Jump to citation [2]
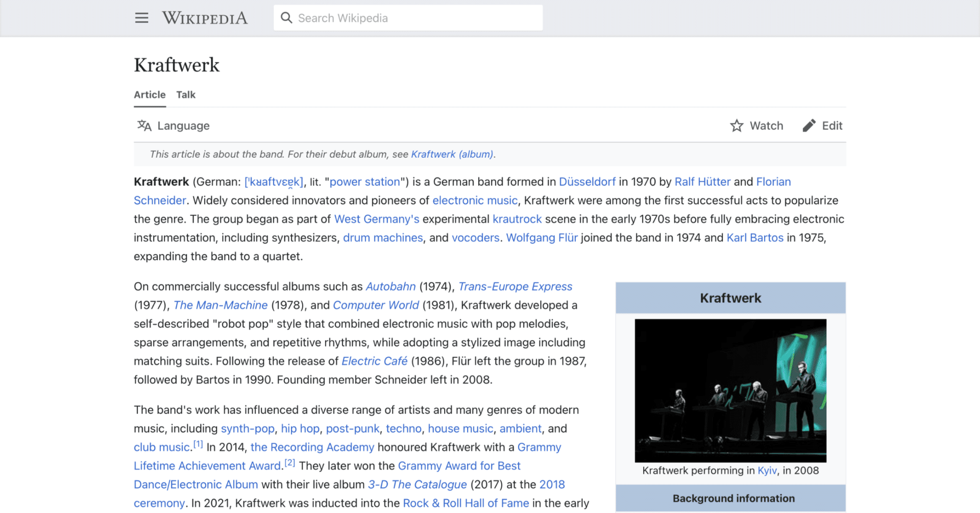Viewport: 980px width, 513px height. coord(290,462)
